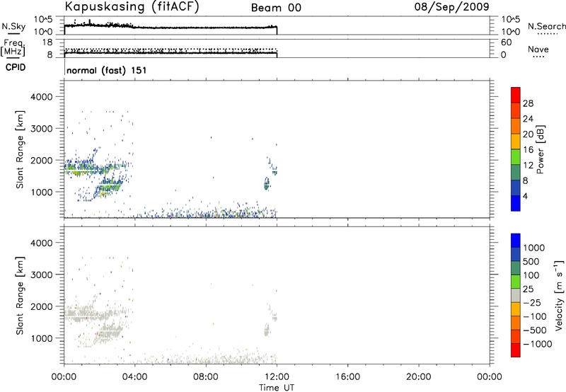This screenshot has height=392, width=566.
Task: Click the 24 tick label on Power colorbar
Action: (x=528, y=119)
